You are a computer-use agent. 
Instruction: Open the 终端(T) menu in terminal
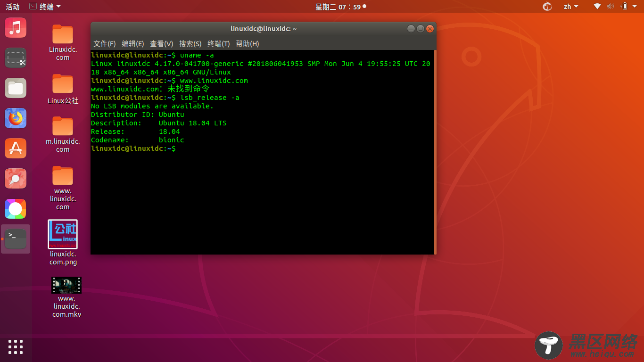coord(219,44)
